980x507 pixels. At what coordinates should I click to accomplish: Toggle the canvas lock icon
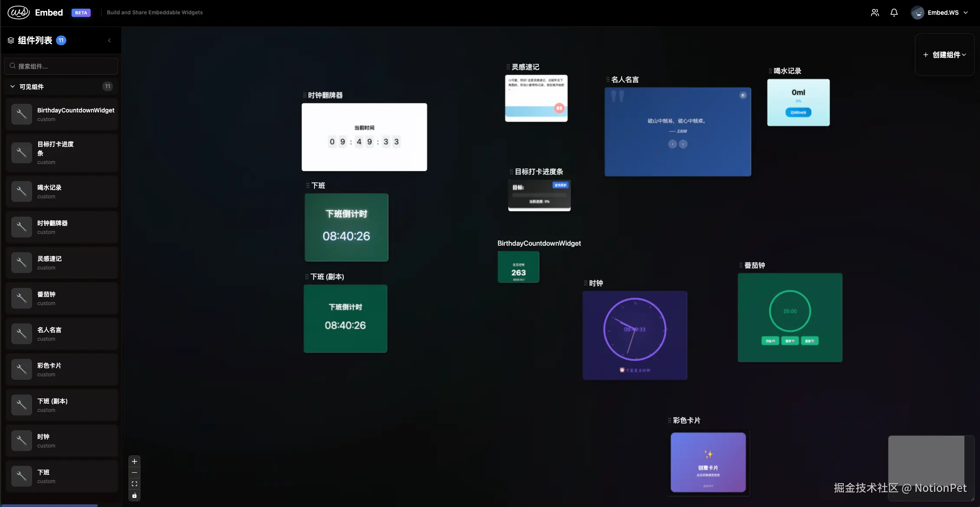tap(134, 495)
